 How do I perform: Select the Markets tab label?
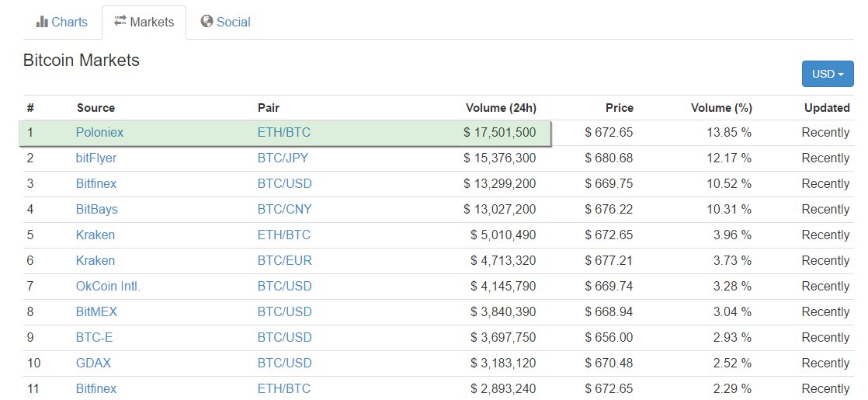[152, 23]
